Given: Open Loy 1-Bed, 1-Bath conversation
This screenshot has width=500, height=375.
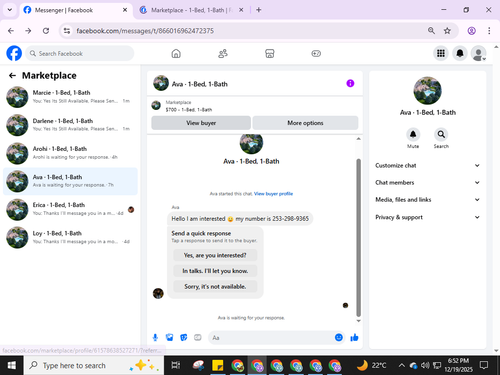Looking at the screenshot, I should pos(70,237).
